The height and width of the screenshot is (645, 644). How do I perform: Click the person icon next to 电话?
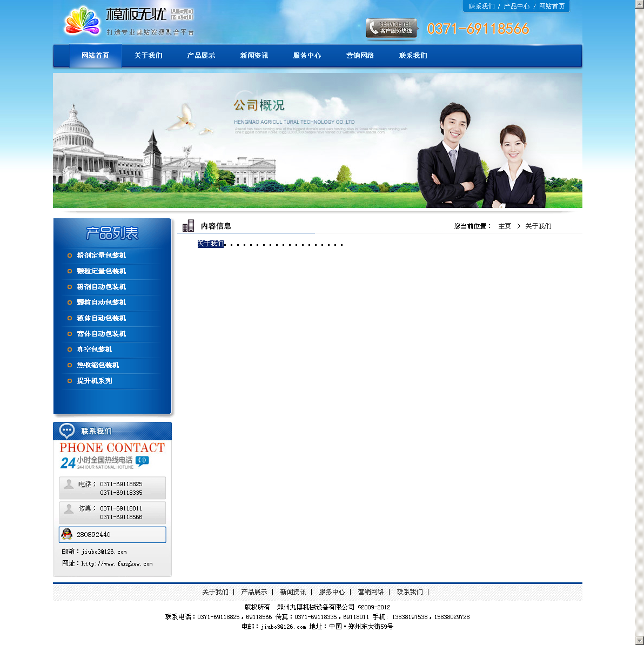tap(69, 484)
